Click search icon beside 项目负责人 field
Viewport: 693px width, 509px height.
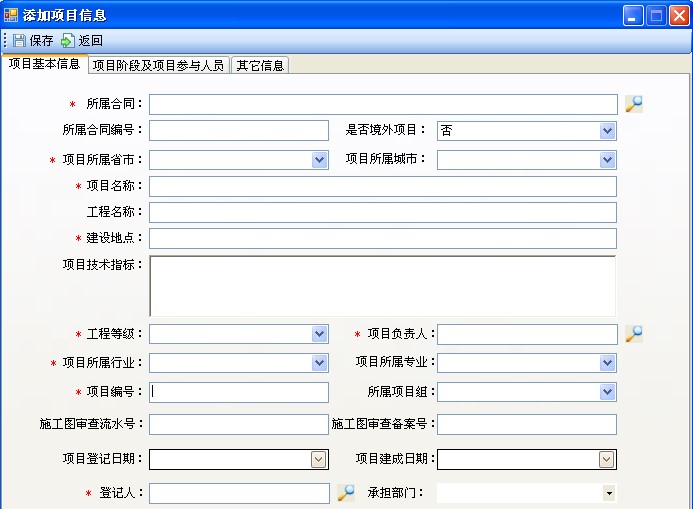pyautogui.click(x=633, y=334)
